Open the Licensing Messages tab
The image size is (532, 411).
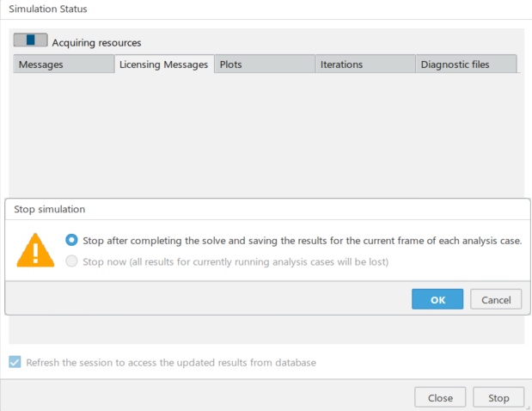(163, 64)
